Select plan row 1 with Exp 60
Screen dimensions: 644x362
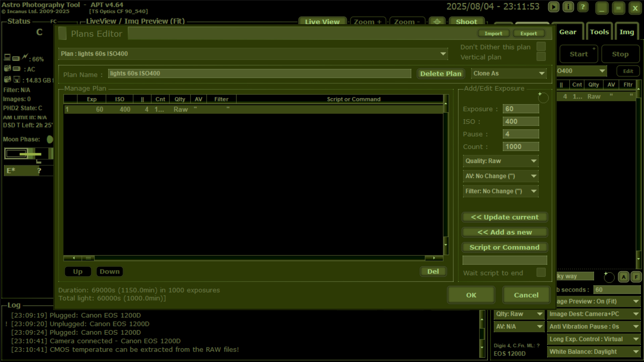[x=253, y=109]
